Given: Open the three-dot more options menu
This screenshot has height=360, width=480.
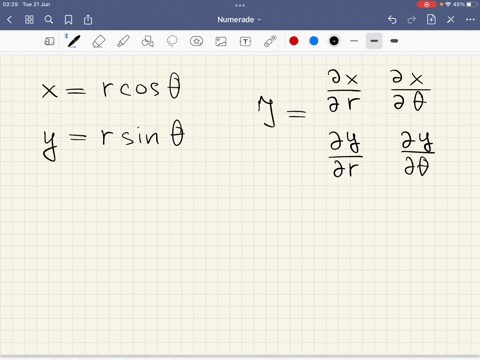Looking at the screenshot, I should coord(470,20).
